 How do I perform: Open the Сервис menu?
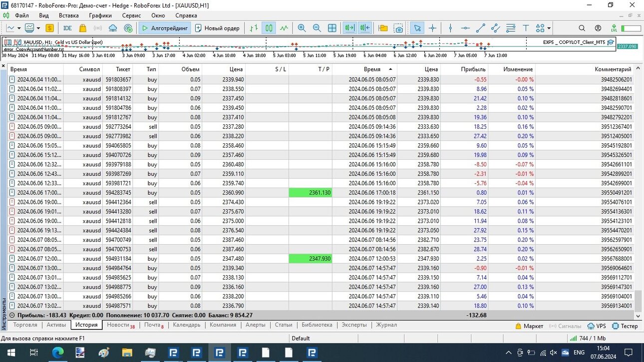[x=131, y=15]
